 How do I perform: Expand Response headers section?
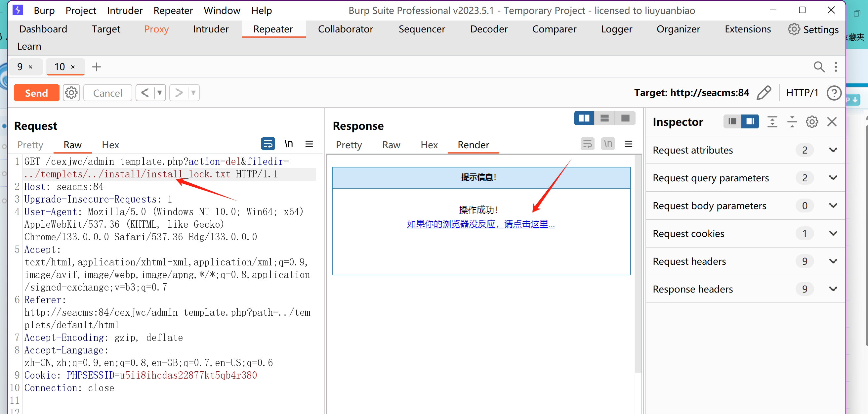point(833,289)
